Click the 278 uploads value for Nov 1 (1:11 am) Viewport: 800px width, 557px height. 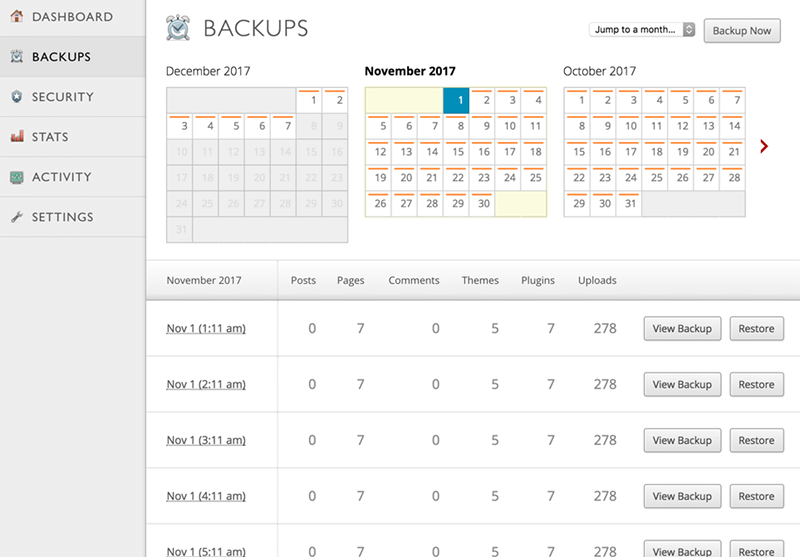pos(605,328)
